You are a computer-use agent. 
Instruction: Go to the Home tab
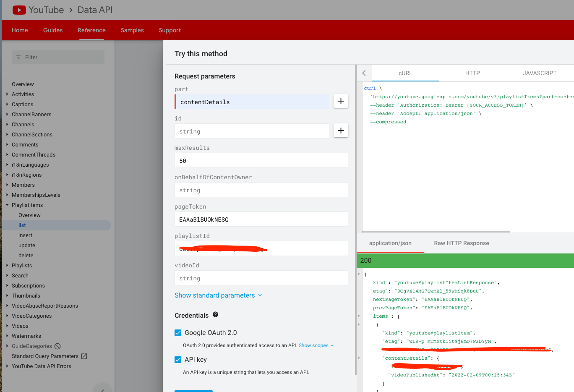click(20, 30)
